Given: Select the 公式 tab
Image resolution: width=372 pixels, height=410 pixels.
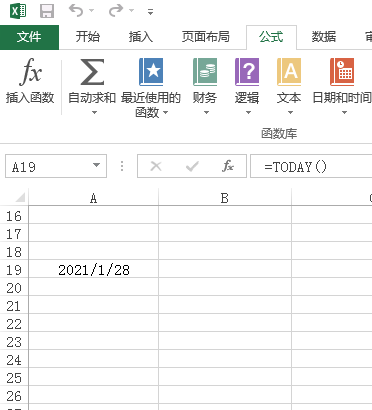Looking at the screenshot, I should click(x=271, y=37).
